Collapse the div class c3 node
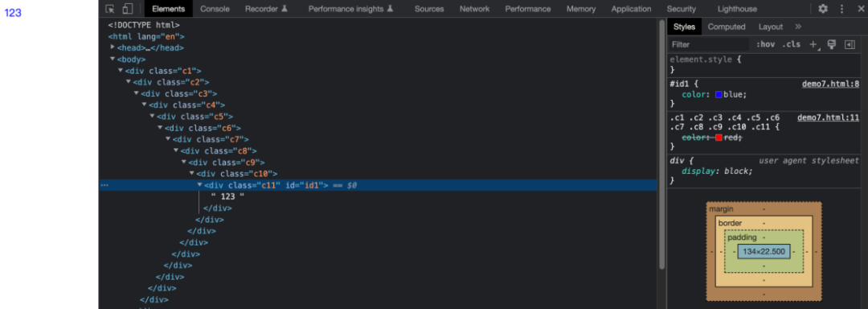This screenshot has height=309, width=868. point(136,93)
